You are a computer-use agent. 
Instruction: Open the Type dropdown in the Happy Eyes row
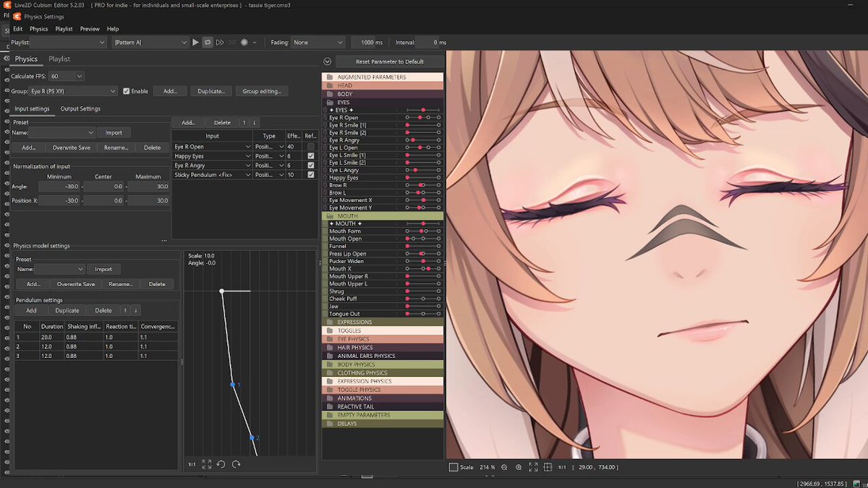pos(269,156)
